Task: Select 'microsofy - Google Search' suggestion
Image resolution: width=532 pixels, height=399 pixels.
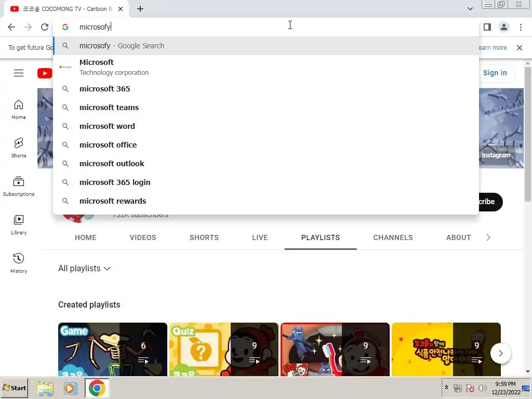Action: click(266, 46)
